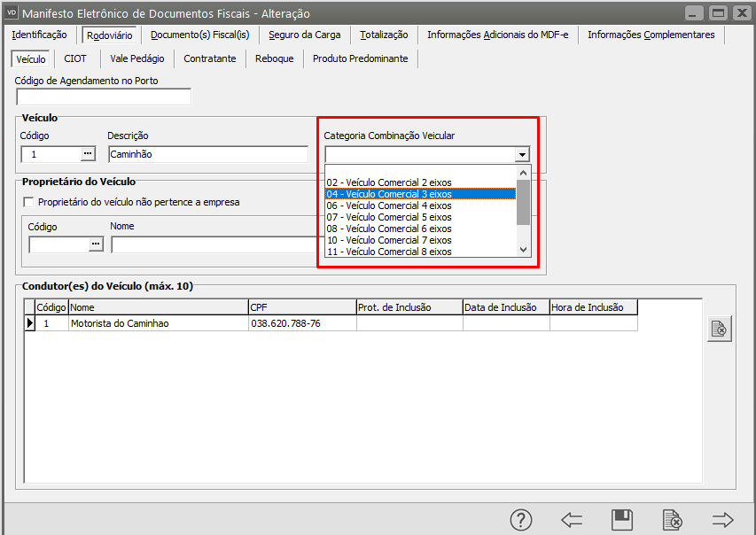Switch to Rodoviário tab
Image resolution: width=756 pixels, height=535 pixels.
[x=109, y=35]
